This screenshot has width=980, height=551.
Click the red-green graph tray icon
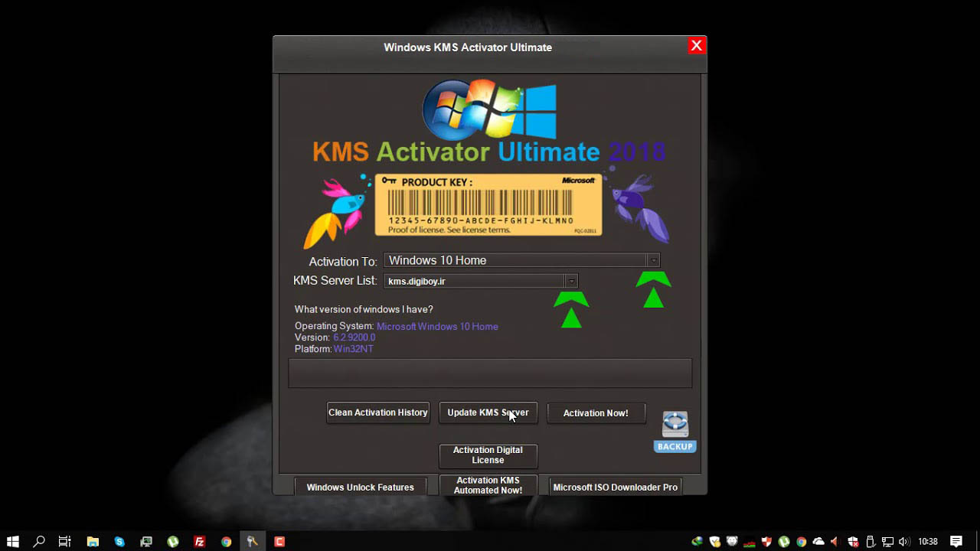750,543
